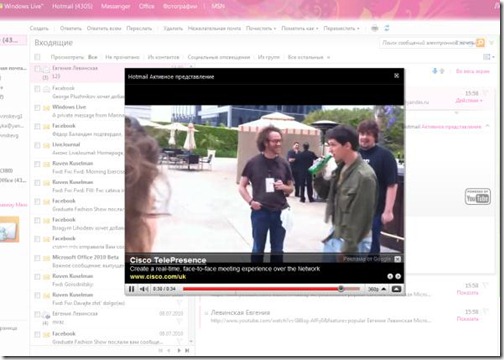Image resolution: width=504 pixels, height=360 pixels.
Task: Click Во весь экран for full view
Action: click(x=473, y=71)
